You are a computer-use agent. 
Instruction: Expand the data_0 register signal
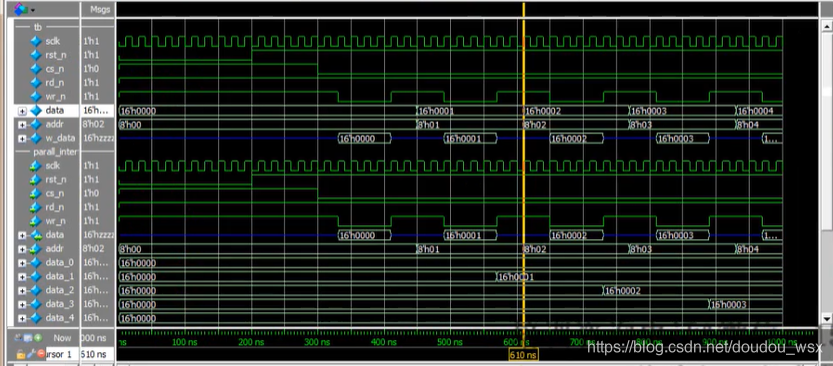coord(22,262)
